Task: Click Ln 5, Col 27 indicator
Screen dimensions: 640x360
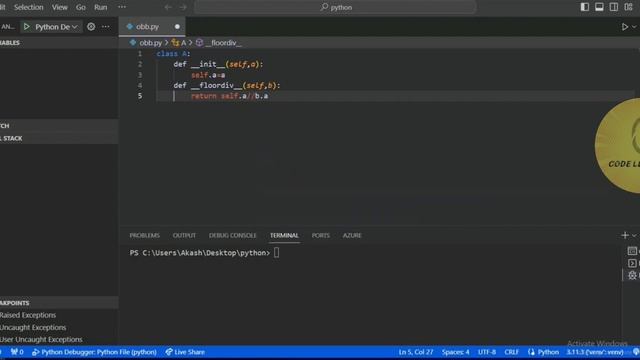Action: (416, 352)
